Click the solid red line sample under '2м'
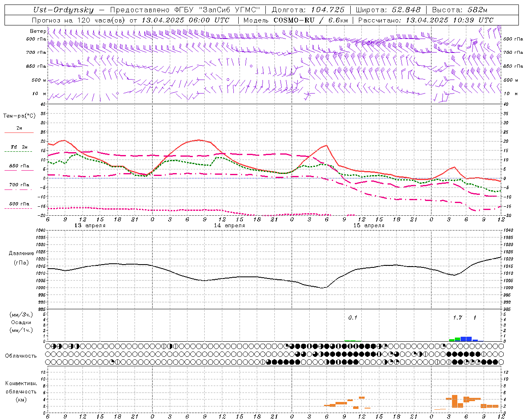This screenshot has width=525, height=420. [x=19, y=132]
